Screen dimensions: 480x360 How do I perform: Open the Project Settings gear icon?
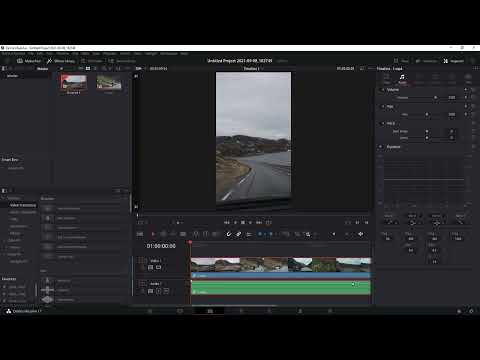471,311
